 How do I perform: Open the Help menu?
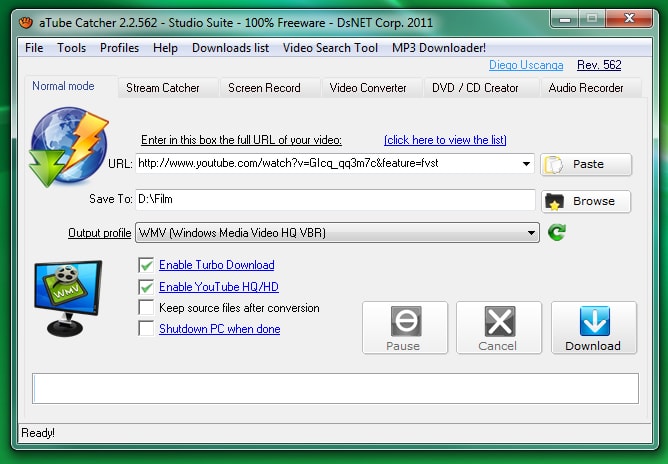click(165, 48)
